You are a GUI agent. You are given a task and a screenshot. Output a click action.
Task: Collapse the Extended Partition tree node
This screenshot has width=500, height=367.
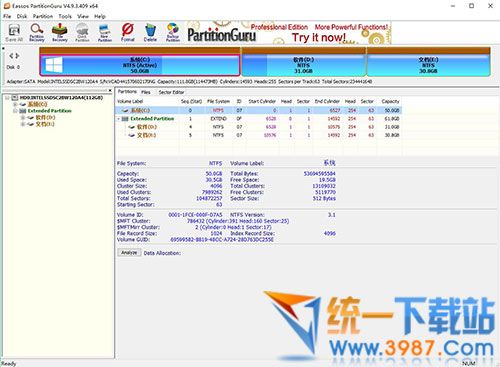(x=15, y=111)
